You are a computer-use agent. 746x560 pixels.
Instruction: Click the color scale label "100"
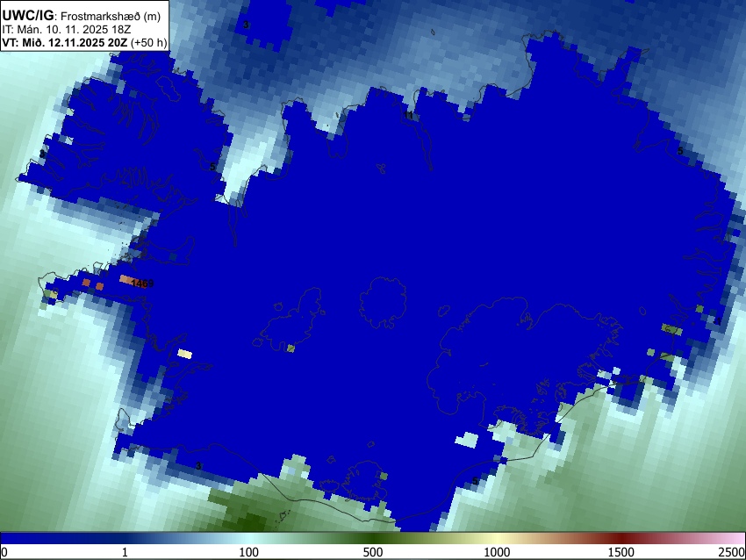click(x=248, y=552)
